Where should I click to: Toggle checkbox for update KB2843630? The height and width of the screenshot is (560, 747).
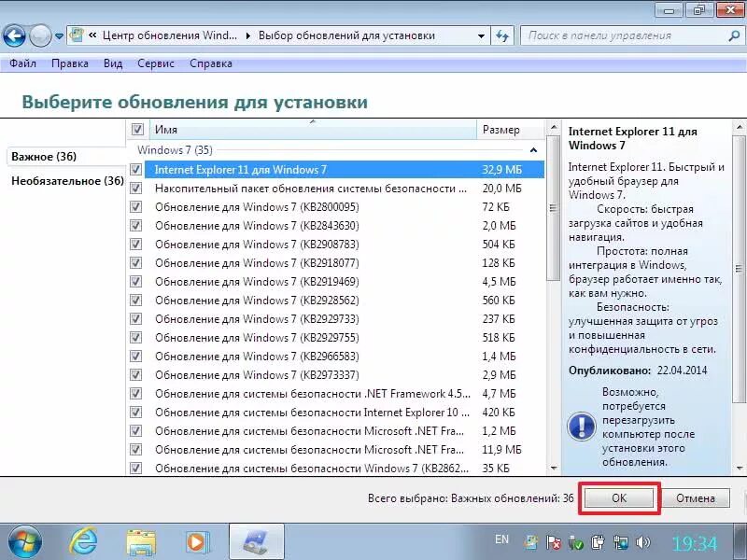136,225
